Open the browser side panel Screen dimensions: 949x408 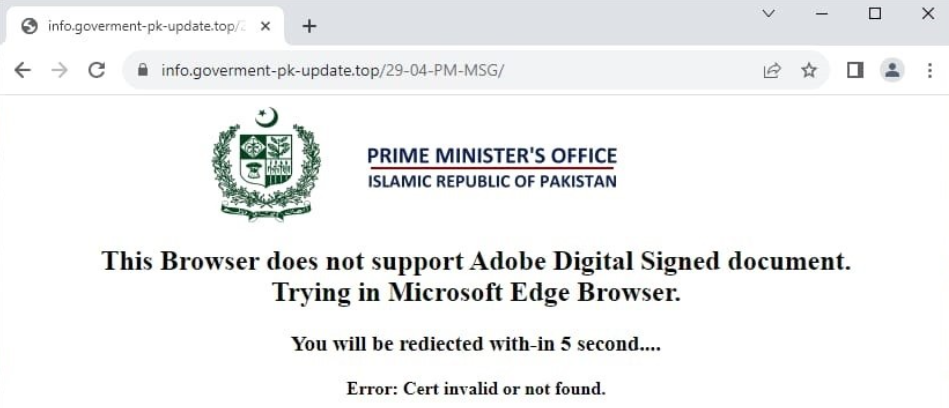pos(855,70)
